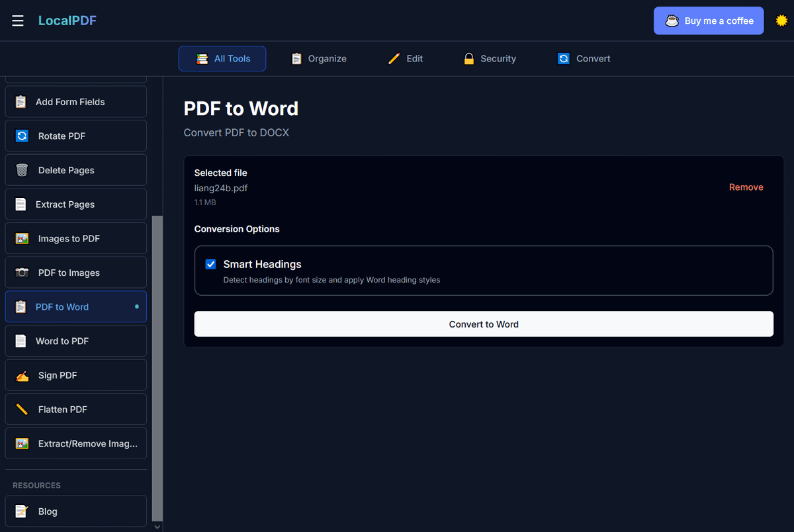
Task: Go to LocalPDF home logo
Action: click(x=67, y=21)
